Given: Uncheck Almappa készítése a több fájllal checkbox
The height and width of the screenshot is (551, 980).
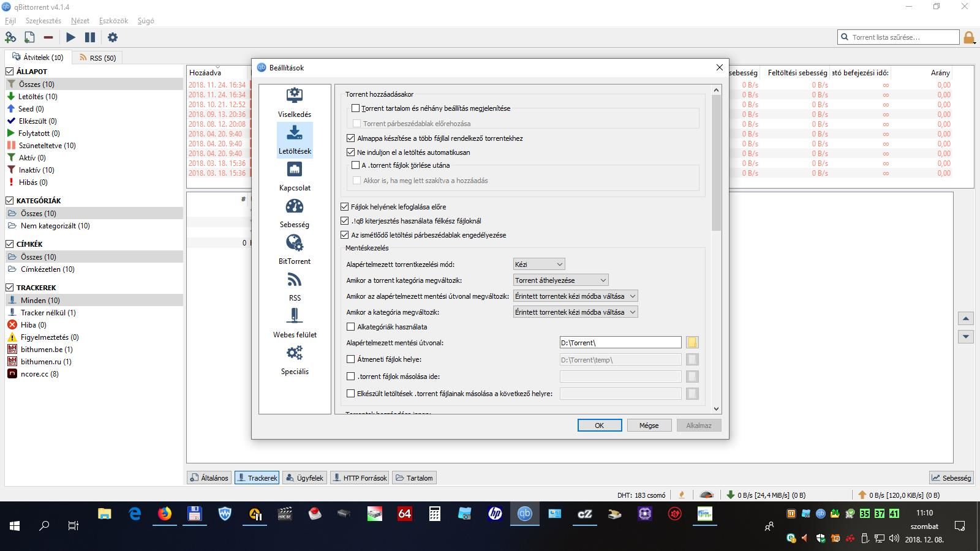Looking at the screenshot, I should 351,138.
